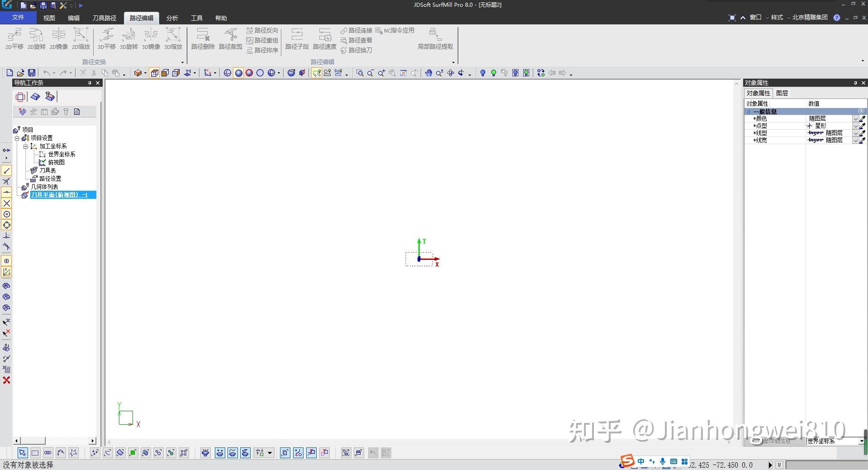Select the 3D缩放 scale tool
868x470 pixels.
(x=173, y=38)
